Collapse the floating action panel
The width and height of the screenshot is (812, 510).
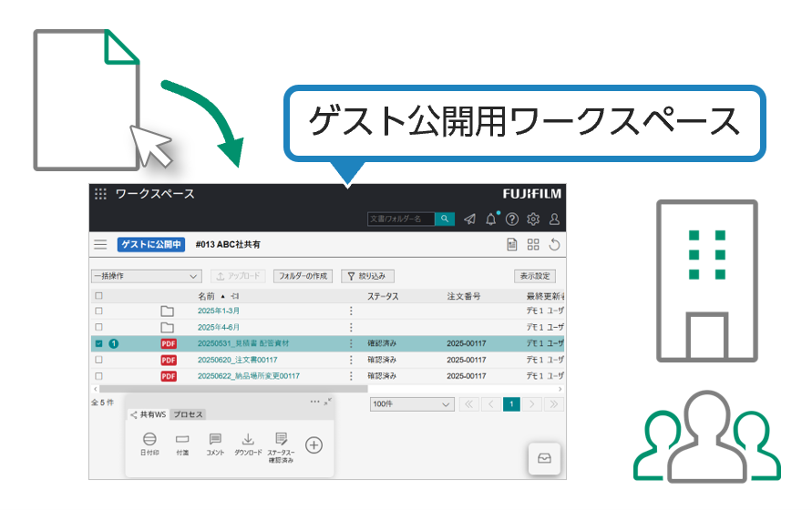tap(328, 402)
